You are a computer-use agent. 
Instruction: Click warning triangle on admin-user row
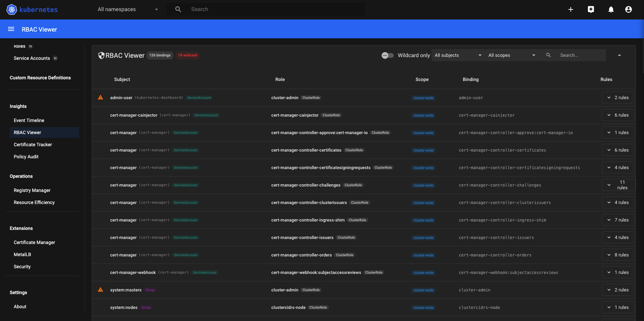pyautogui.click(x=100, y=97)
